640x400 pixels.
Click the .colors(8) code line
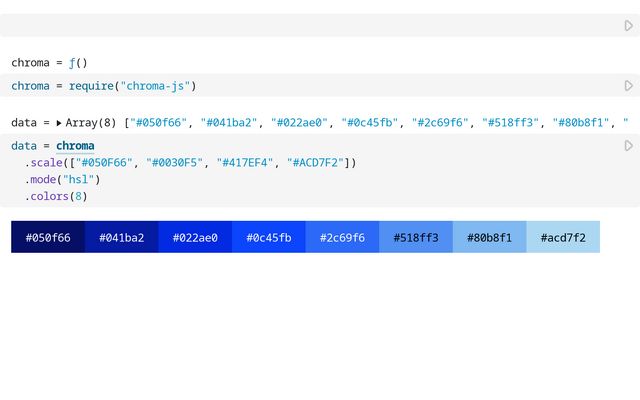click(x=56, y=197)
